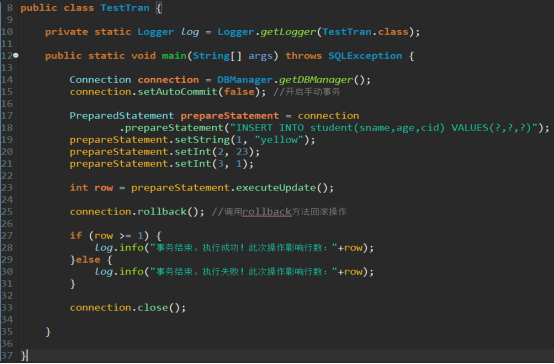Click the log field name on line 10
The width and height of the screenshot is (554, 364).
click(x=190, y=32)
